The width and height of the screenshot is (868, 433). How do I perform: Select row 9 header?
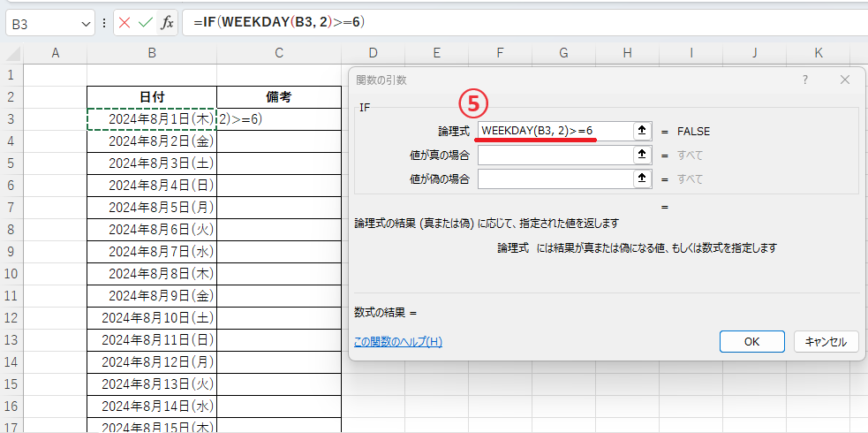pyautogui.click(x=11, y=252)
